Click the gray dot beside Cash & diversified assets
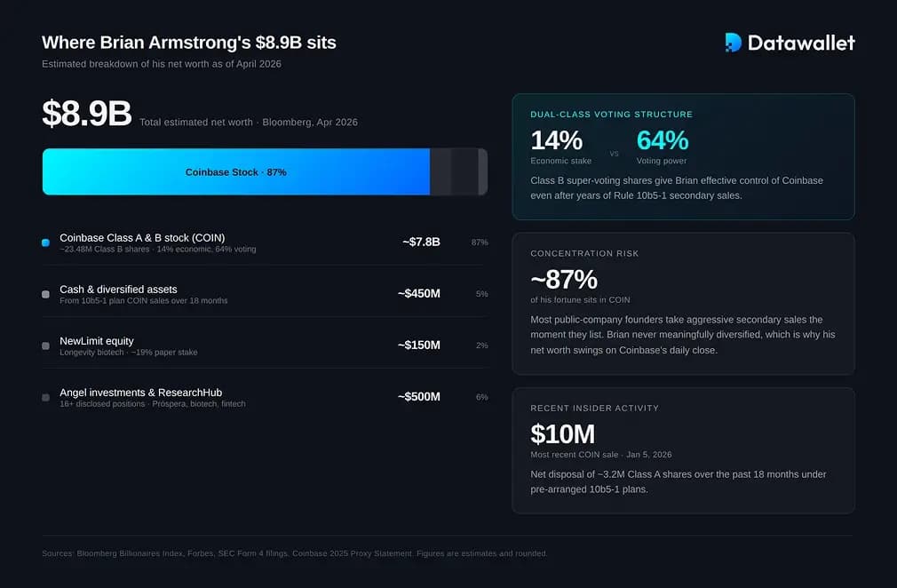This screenshot has height=588, width=897. pos(46,294)
